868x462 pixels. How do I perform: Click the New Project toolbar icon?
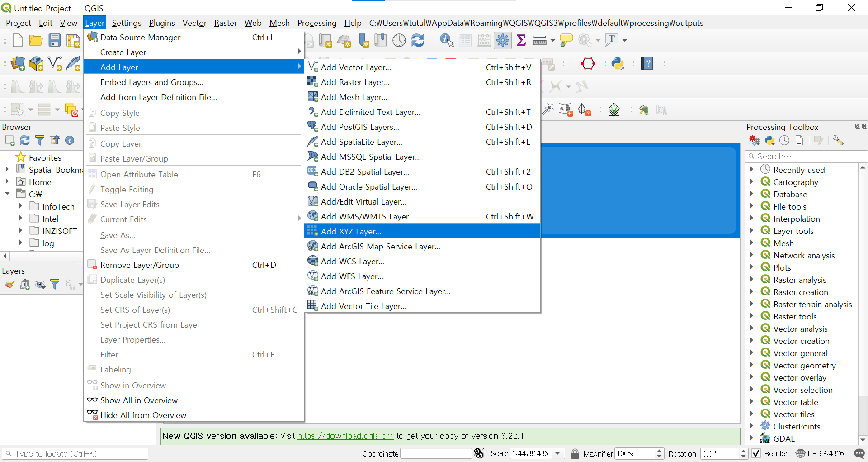[x=17, y=40]
